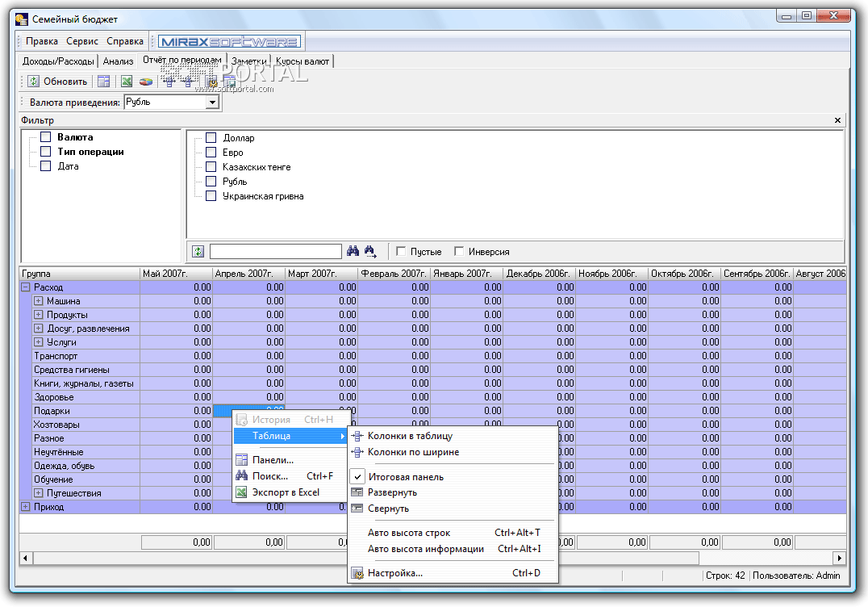Click refresh icon beside filter search field
868x607 pixels.
click(198, 252)
